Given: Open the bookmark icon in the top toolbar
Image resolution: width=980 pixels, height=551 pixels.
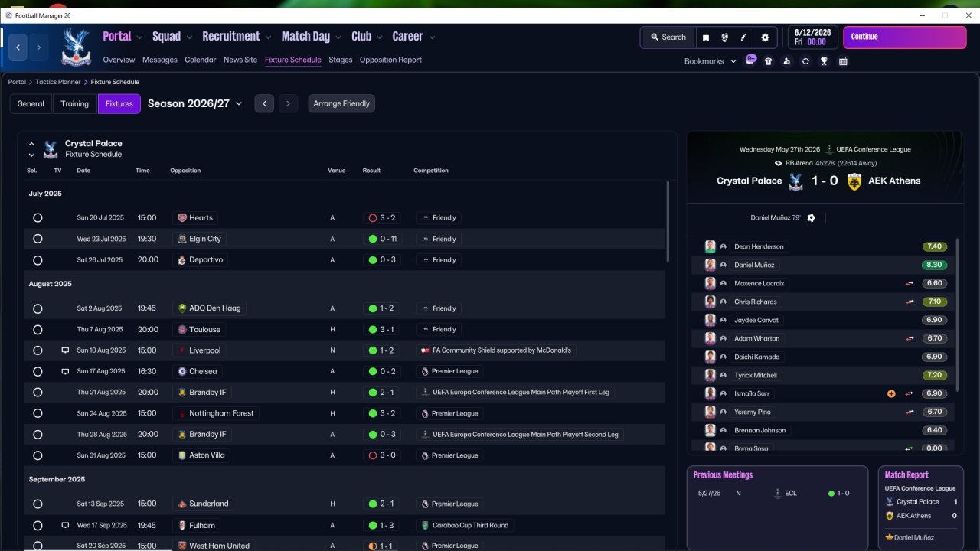Looking at the screenshot, I should 706,37.
